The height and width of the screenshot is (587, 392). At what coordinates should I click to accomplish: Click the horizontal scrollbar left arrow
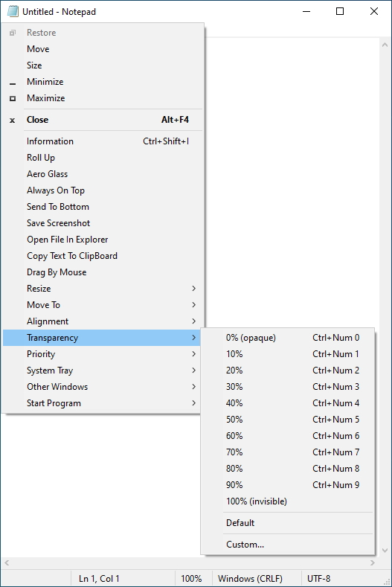[7, 562]
